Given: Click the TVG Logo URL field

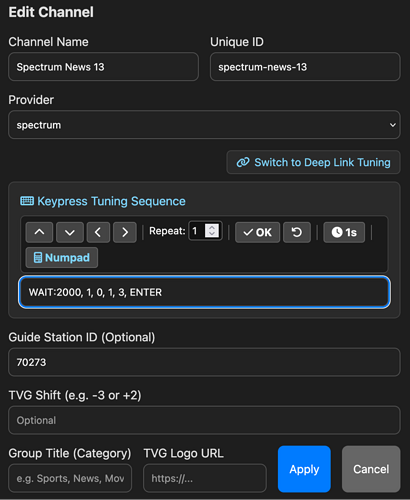Looking at the screenshot, I should pyautogui.click(x=205, y=478).
